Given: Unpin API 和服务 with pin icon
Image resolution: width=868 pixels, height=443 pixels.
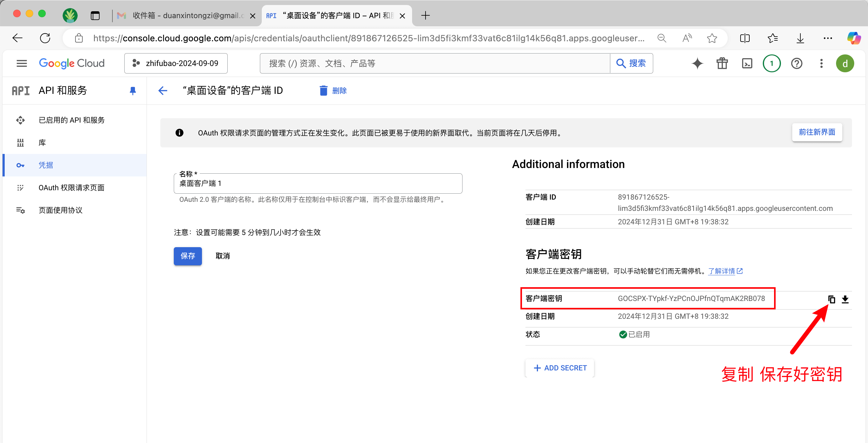Looking at the screenshot, I should [x=133, y=90].
